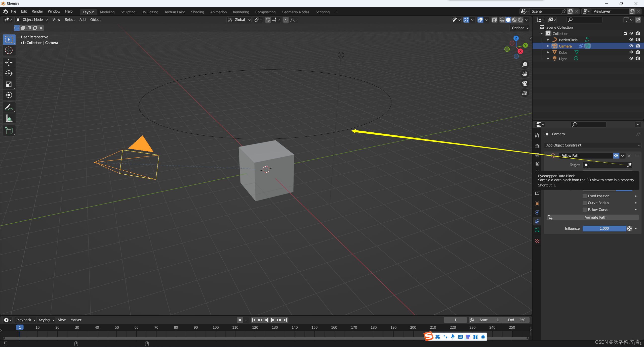Click the Animate Path button
The image size is (644, 347).
pyautogui.click(x=593, y=217)
